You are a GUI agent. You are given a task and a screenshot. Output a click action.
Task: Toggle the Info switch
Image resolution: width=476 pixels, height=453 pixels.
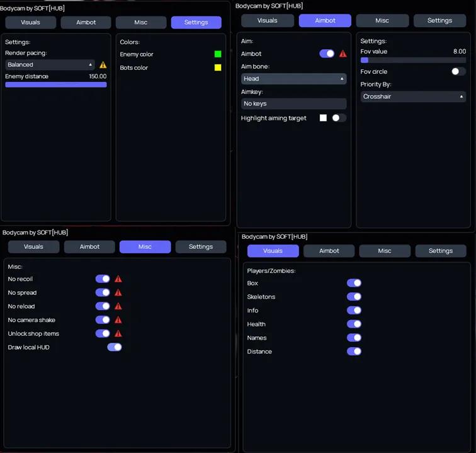point(354,311)
